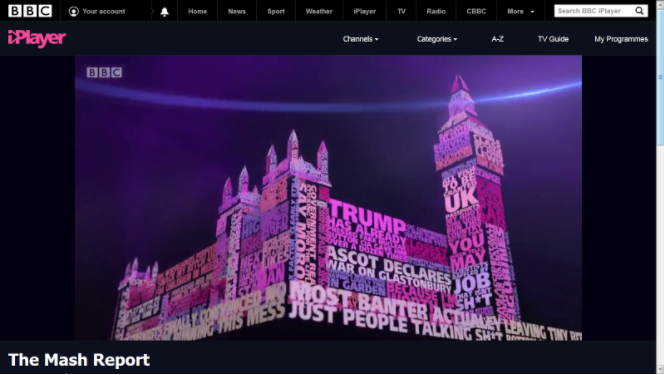The image size is (664, 375).
Task: Play The Mash Report video
Action: pyautogui.click(x=328, y=198)
